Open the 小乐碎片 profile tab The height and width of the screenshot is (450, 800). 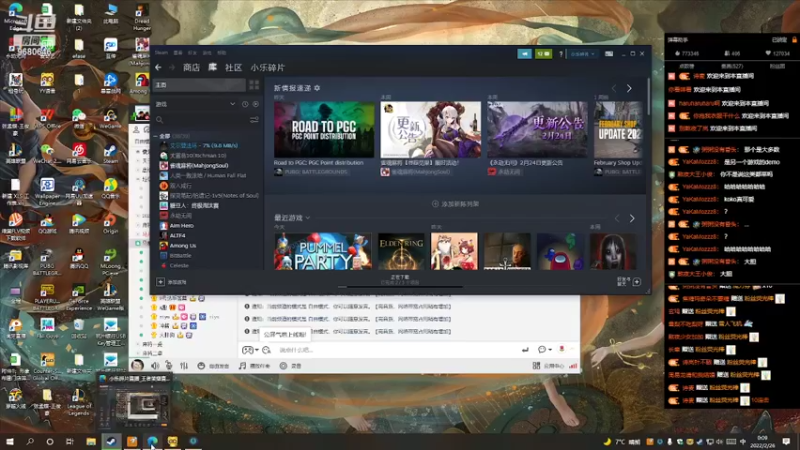[267, 67]
